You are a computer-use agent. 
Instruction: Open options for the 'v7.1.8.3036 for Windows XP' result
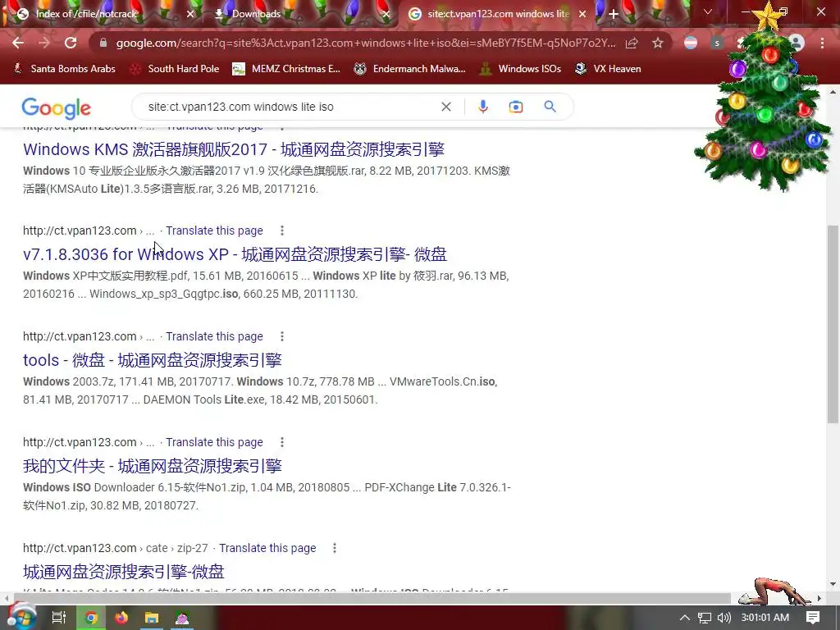[282, 231]
